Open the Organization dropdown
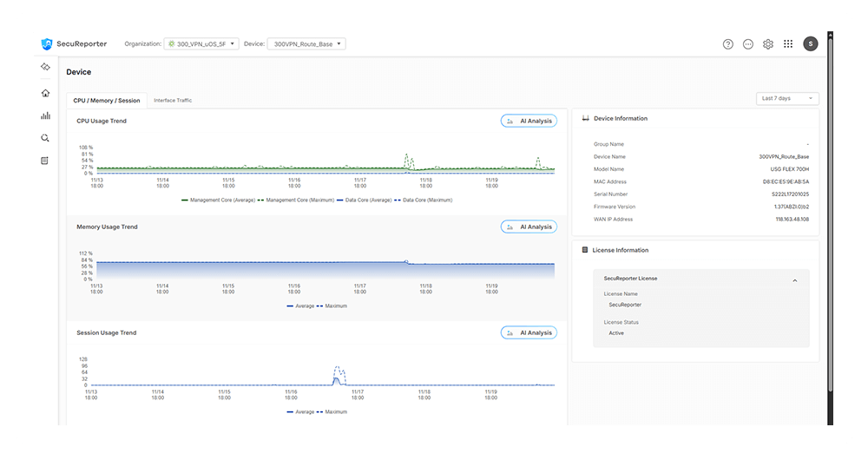 click(x=201, y=44)
